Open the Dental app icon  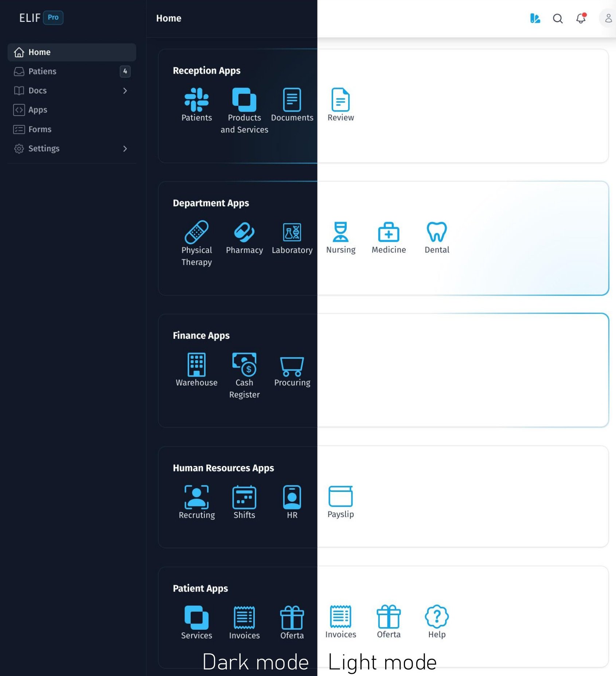click(x=437, y=232)
